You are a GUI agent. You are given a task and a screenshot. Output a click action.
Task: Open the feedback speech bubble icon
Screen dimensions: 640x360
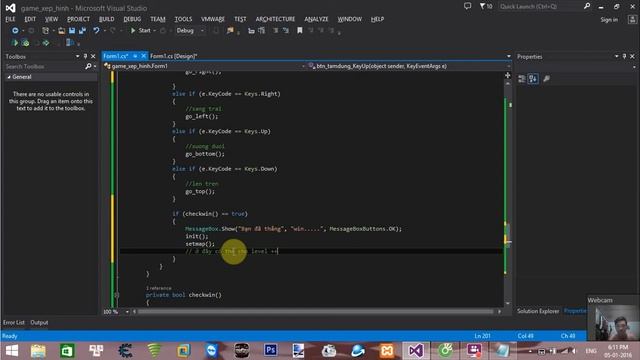pyautogui.click(x=467, y=6)
